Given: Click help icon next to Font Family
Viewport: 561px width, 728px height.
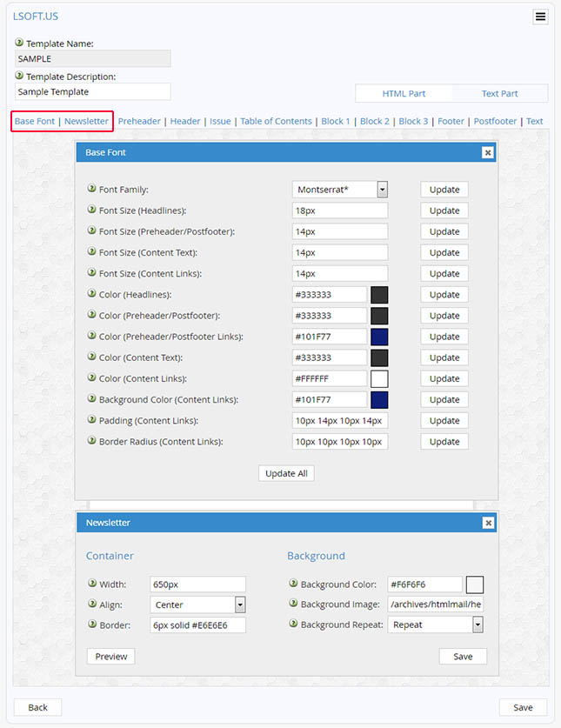Looking at the screenshot, I should (92, 188).
